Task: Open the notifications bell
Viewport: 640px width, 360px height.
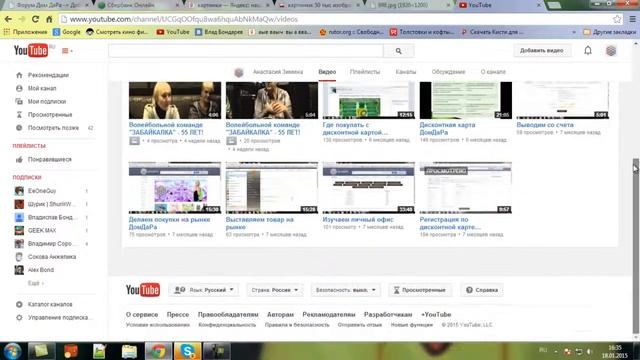Action: click(x=588, y=51)
